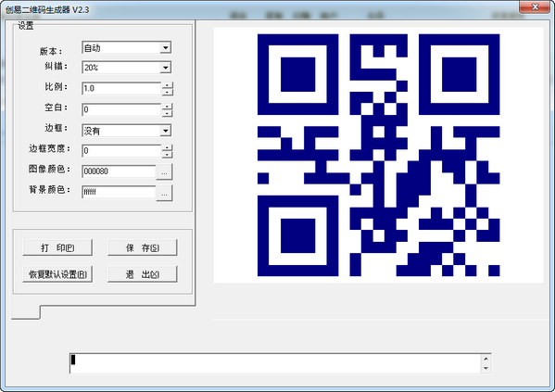
Task: Open the color picker for 图像颜色
Action: 164,172
